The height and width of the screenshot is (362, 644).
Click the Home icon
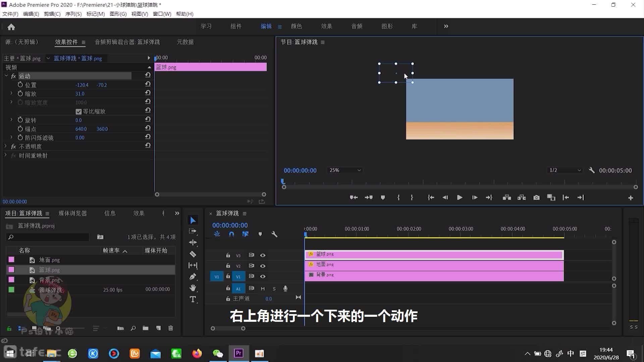coord(11,27)
